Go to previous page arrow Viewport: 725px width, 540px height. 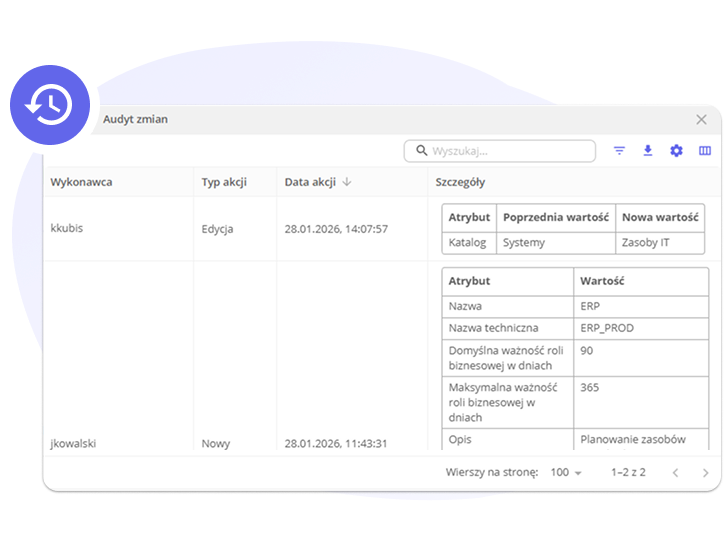tap(675, 472)
